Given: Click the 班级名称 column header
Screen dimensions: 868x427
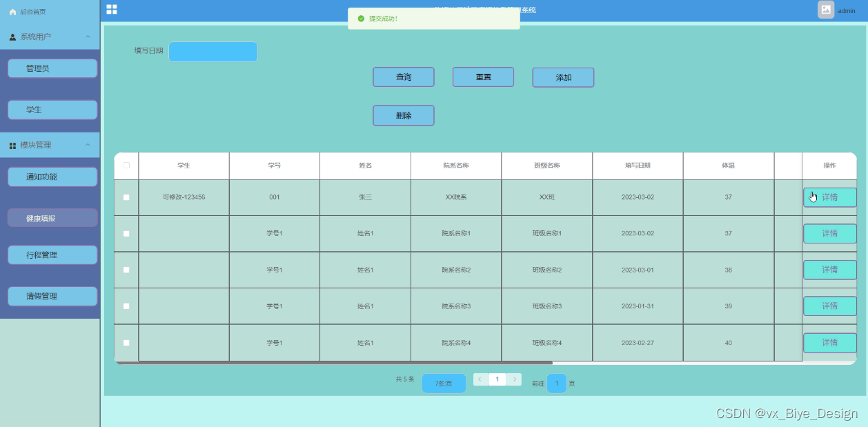Looking at the screenshot, I should [x=547, y=166].
